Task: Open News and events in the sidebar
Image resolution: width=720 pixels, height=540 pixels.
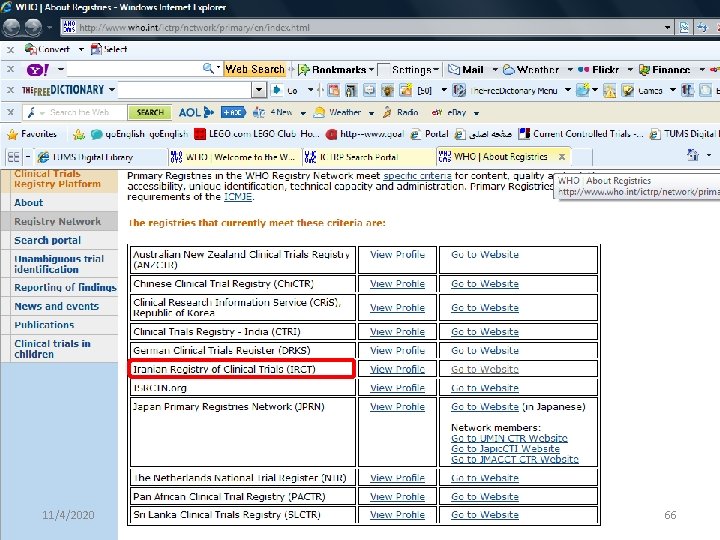Action: tap(56, 306)
